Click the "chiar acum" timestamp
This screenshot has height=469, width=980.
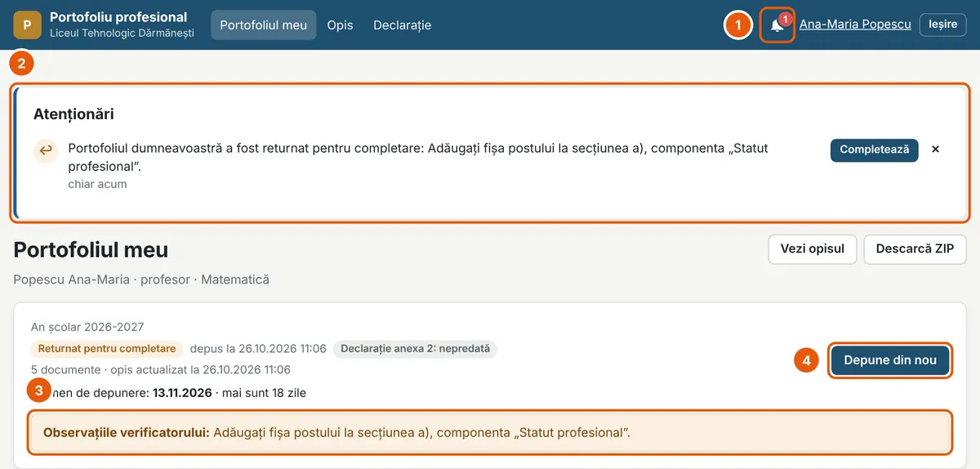click(x=97, y=184)
